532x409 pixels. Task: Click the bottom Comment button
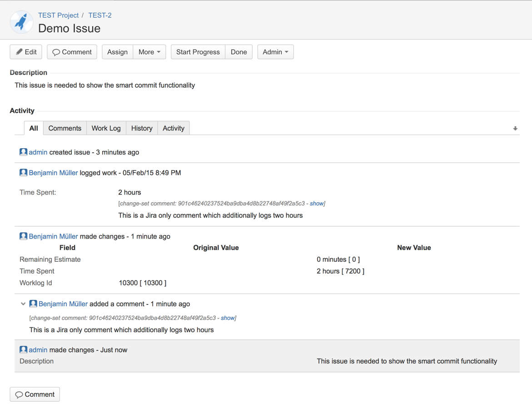35,394
